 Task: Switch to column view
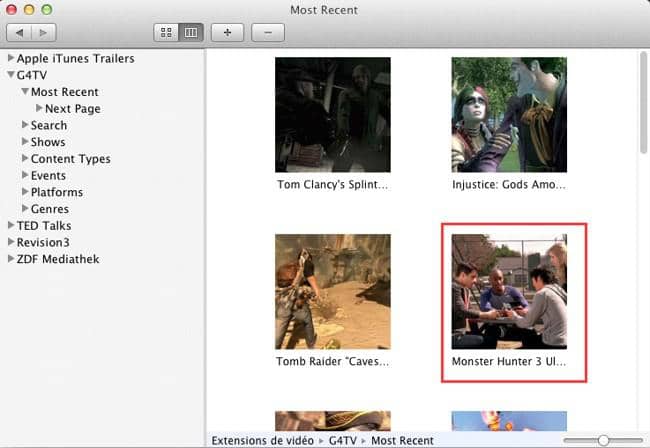(x=191, y=32)
